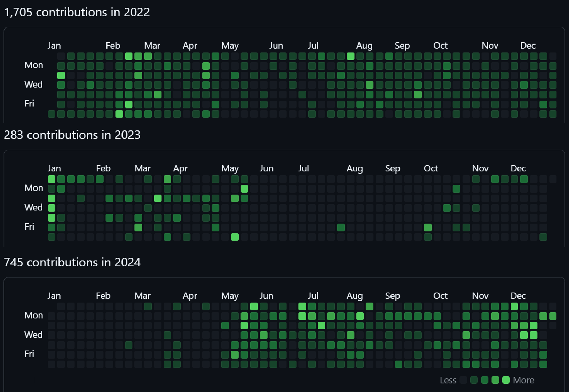Click the Jan label in the 2022 graph
Viewport: 569px width, 392px height.
[54, 46]
